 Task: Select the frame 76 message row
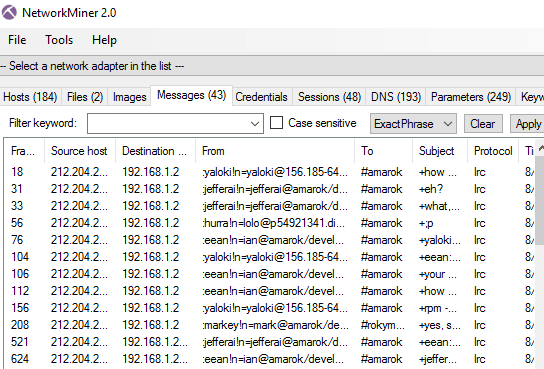pos(270,240)
